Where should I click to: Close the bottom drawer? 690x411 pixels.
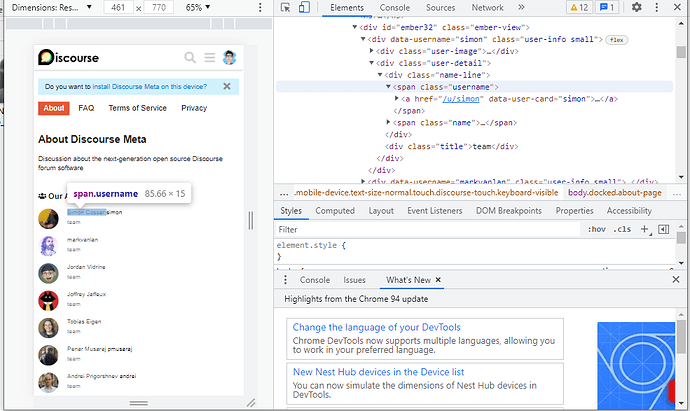click(x=676, y=279)
